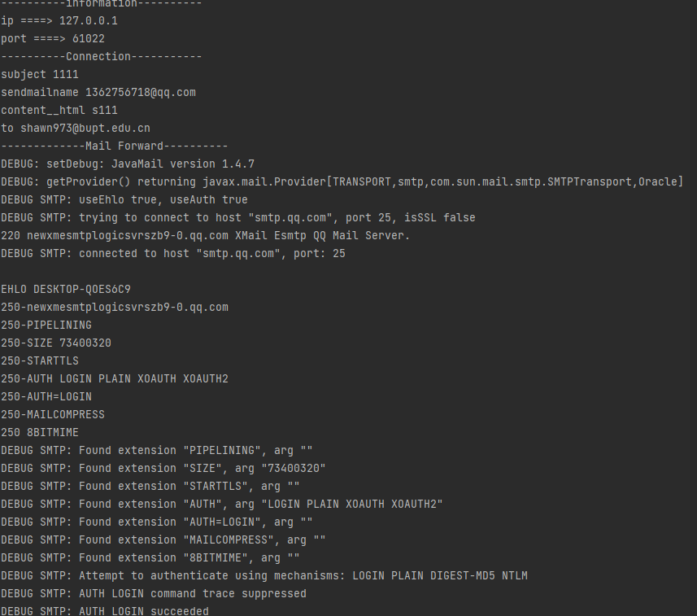697x616 pixels.
Task: Click the "250-SIZE 73400320" line
Action: tap(56, 343)
